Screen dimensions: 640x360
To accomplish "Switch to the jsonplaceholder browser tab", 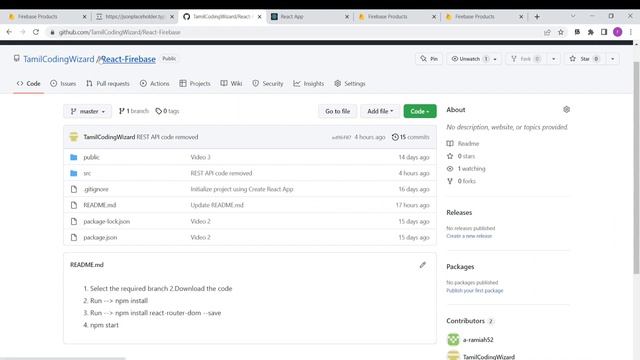I will click(134, 17).
